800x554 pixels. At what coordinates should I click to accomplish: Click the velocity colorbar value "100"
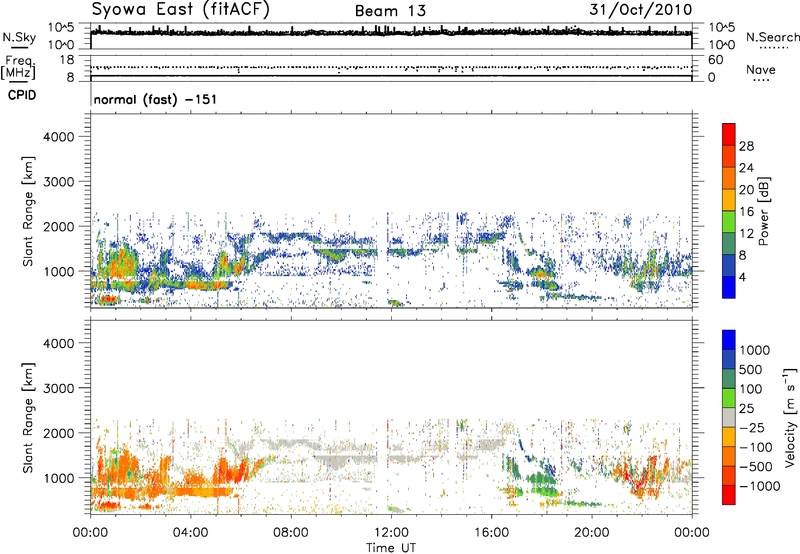click(751, 389)
